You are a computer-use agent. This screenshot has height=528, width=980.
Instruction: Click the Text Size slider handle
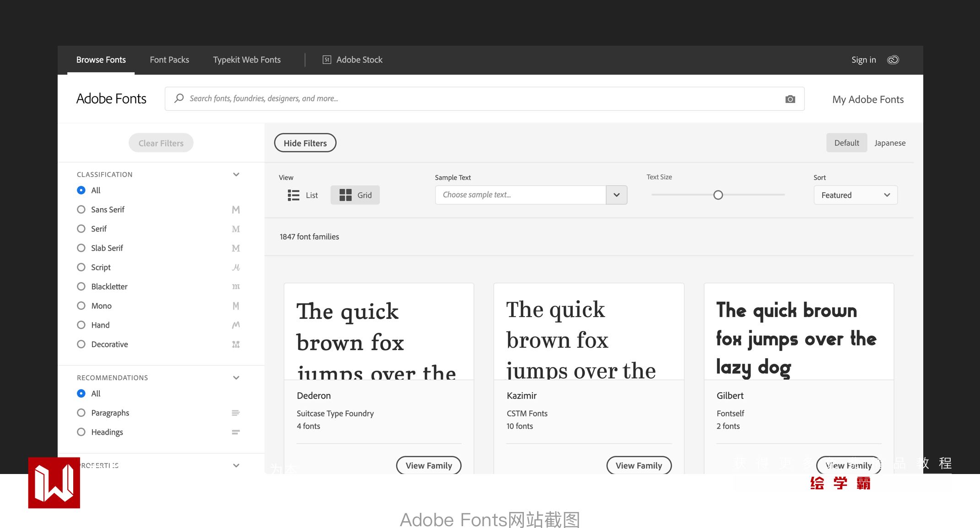[x=718, y=195]
